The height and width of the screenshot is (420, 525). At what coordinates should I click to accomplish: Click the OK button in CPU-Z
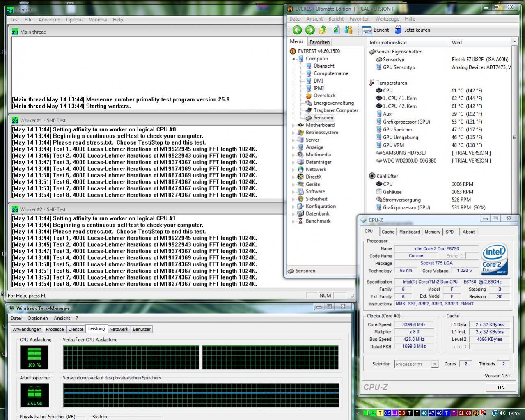[x=500, y=388]
